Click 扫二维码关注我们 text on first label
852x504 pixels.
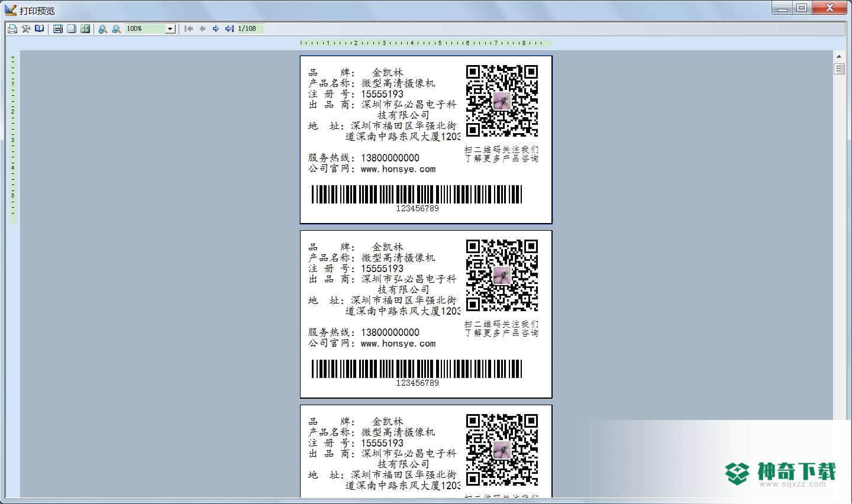pyautogui.click(x=501, y=150)
